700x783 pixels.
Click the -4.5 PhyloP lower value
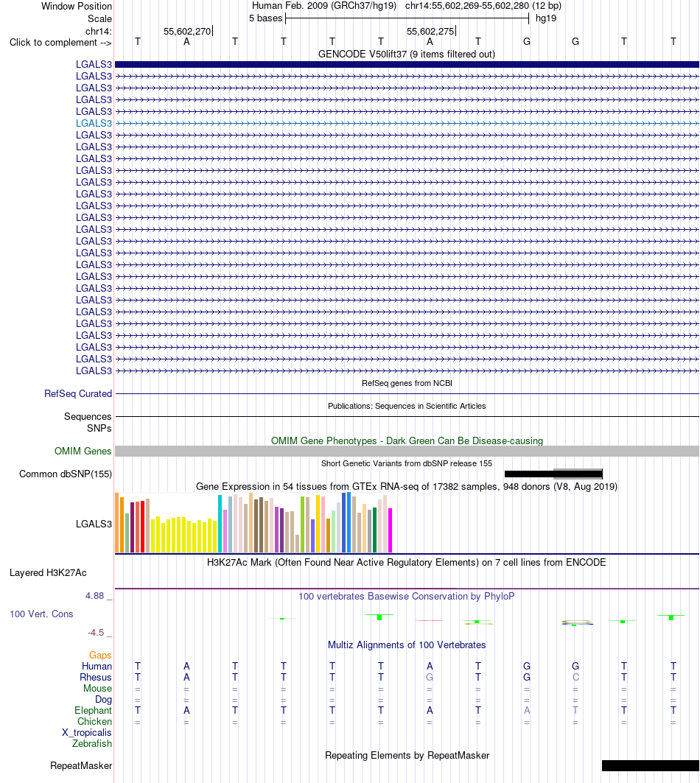(x=96, y=633)
